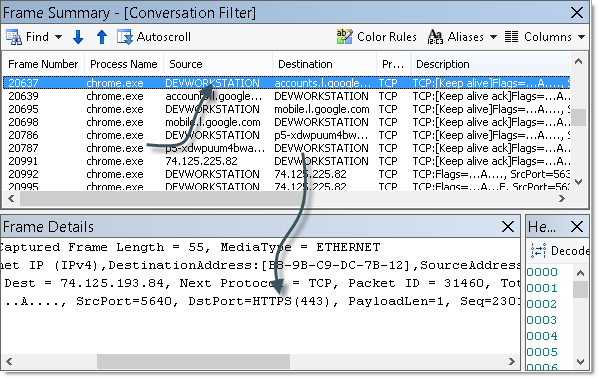The height and width of the screenshot is (378, 598).
Task: Click mobile.l.google.com destination in frame 20695
Action: pyautogui.click(x=322, y=109)
